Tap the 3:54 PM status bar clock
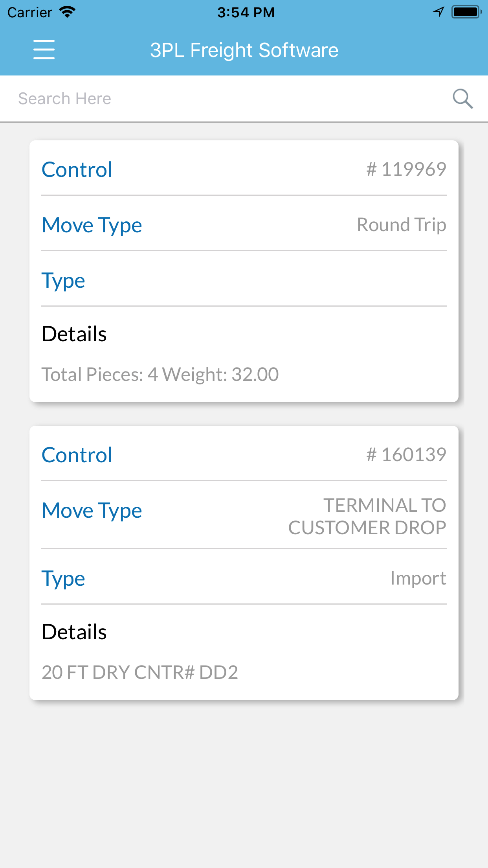Viewport: 488px width, 868px height. 246,13
